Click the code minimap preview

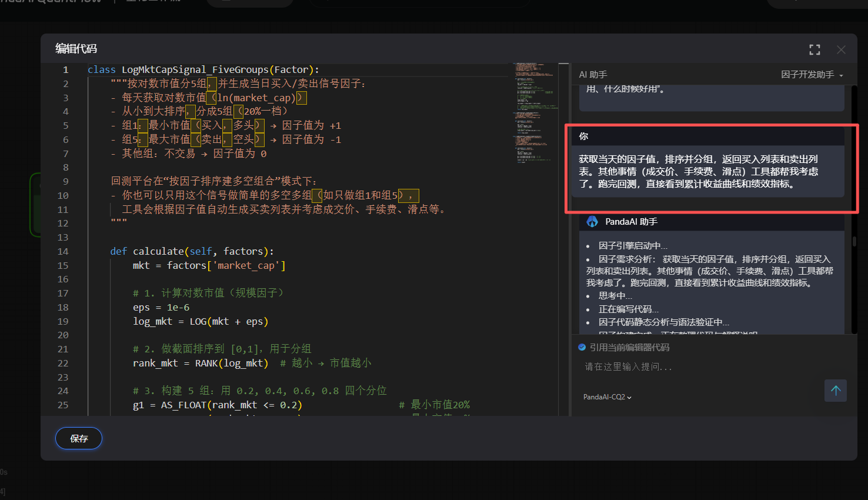[x=534, y=112]
